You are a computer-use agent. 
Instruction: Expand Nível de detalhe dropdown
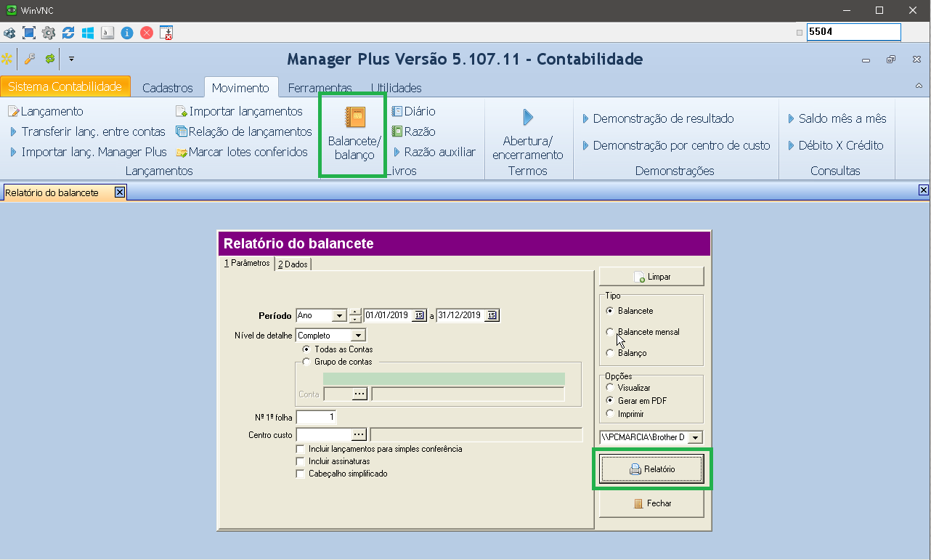coord(357,336)
